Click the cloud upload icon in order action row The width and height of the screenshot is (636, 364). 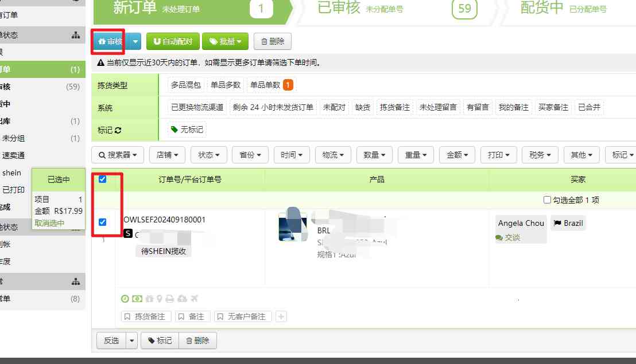pos(181,298)
